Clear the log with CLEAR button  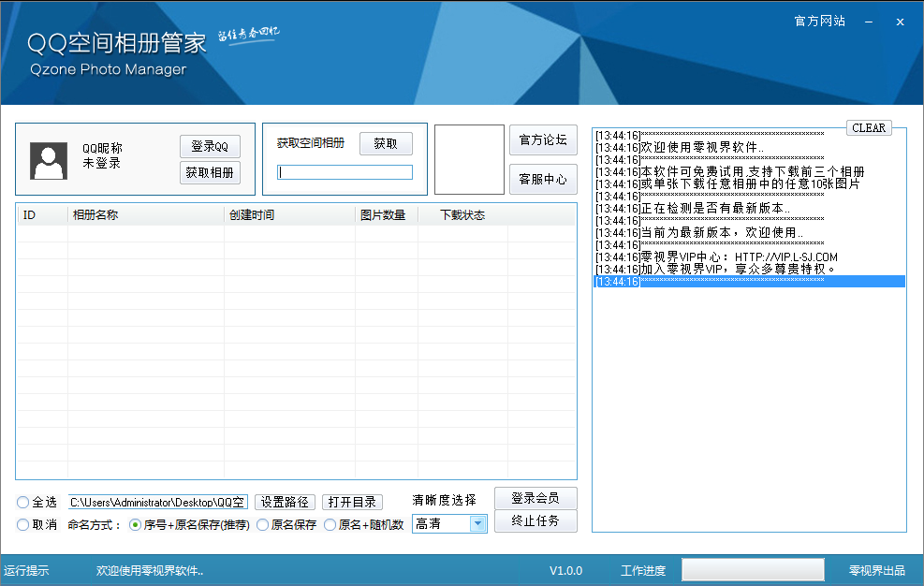[869, 128]
